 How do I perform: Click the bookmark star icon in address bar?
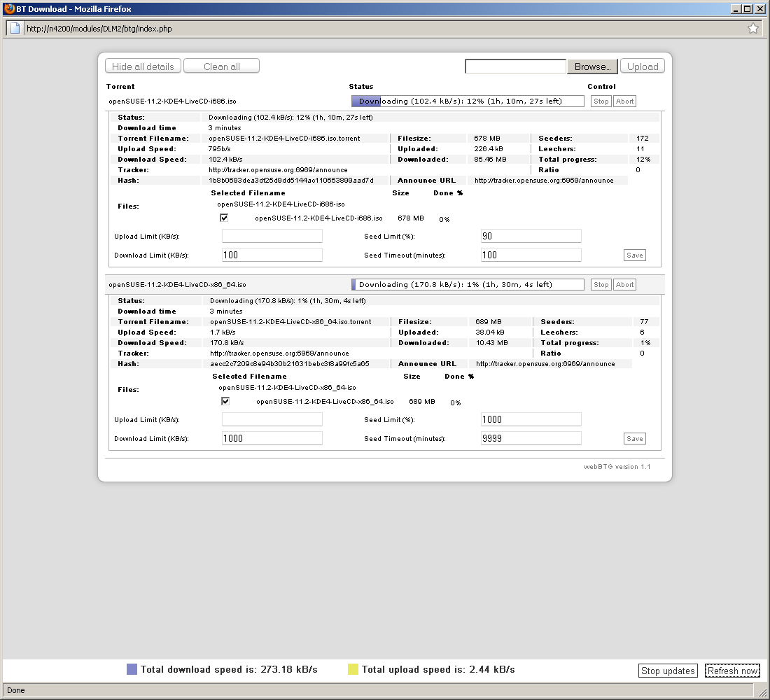coord(752,29)
